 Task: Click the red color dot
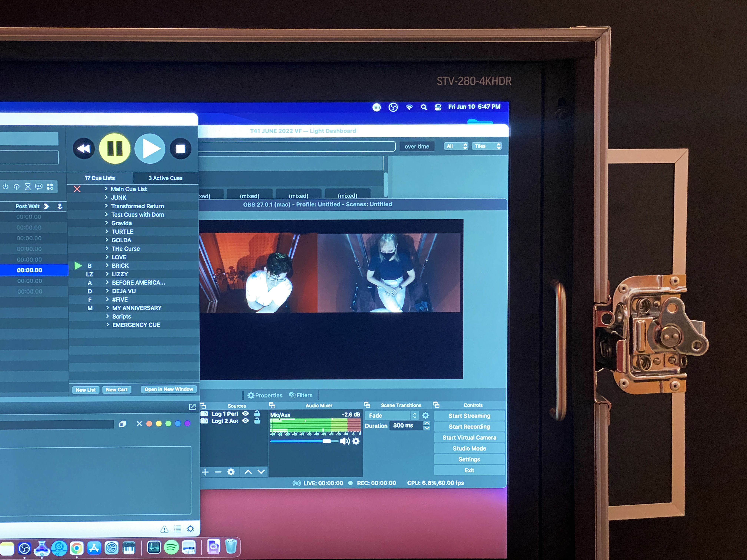tap(149, 424)
